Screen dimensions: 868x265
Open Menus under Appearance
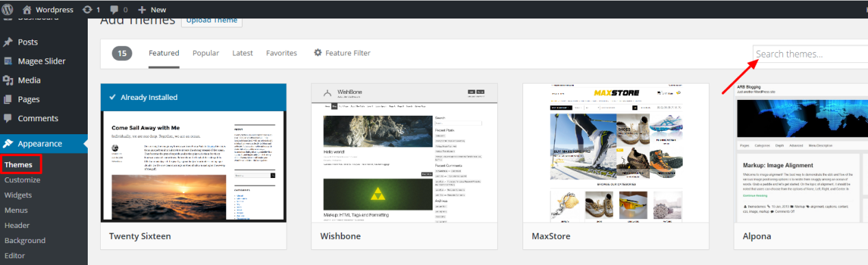[16, 210]
